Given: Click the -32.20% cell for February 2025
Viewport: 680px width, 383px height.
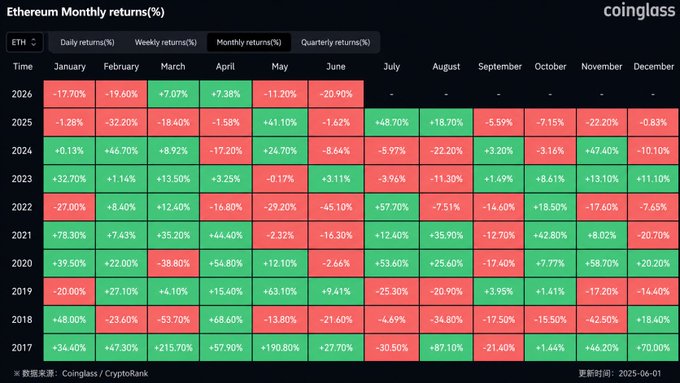Looking at the screenshot, I should coord(121,122).
